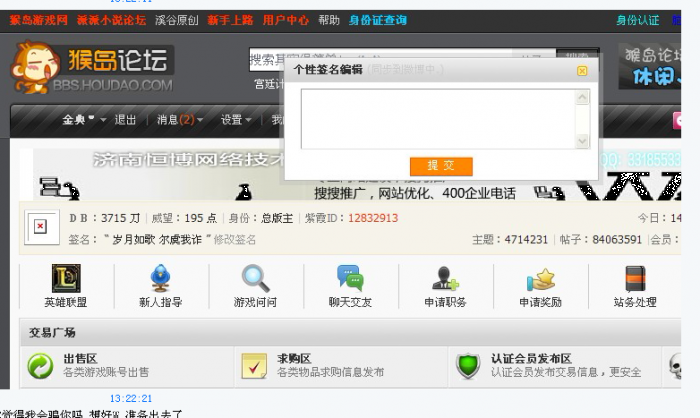Click the text area scroll down arrow
This screenshot has width=700, height=418.
click(582, 141)
